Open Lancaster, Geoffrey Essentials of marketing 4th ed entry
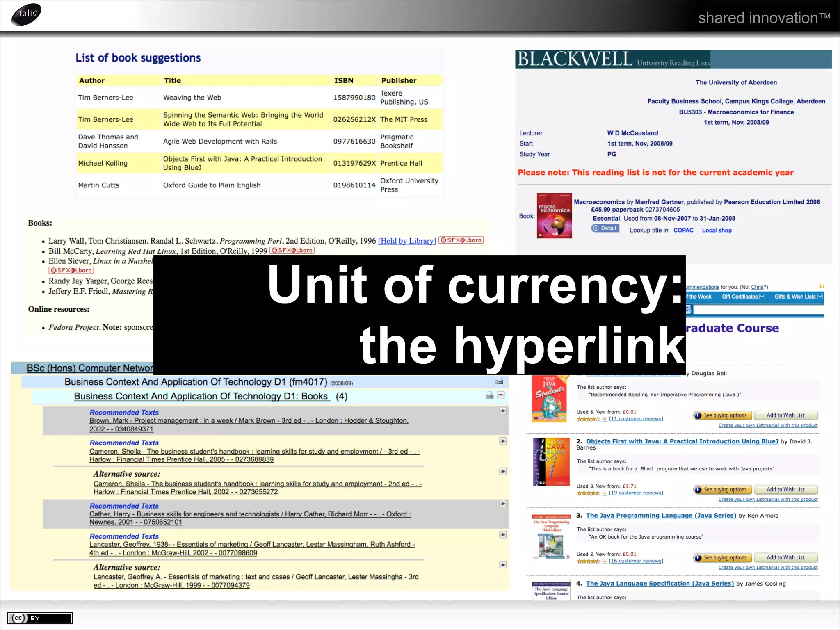 point(252,549)
